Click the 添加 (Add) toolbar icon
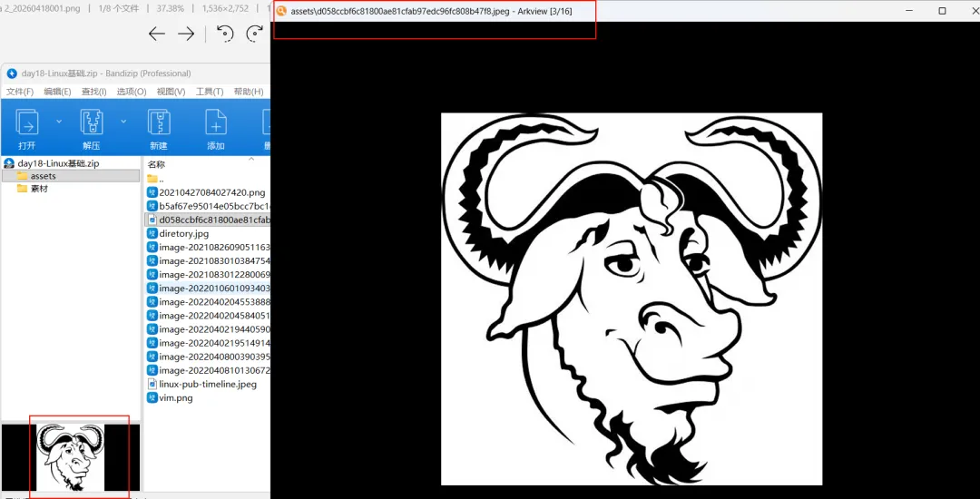 [216, 122]
